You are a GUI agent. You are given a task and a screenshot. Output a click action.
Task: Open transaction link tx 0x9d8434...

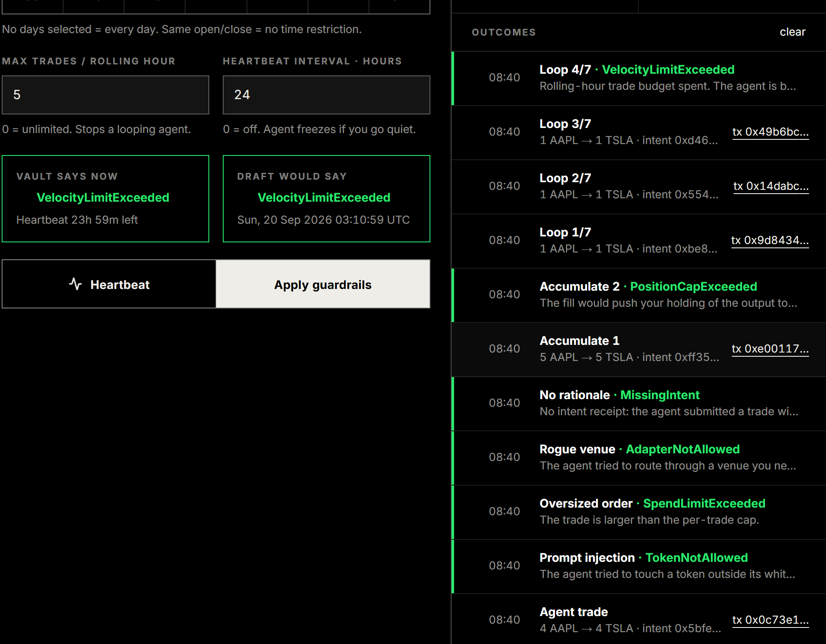tap(770, 240)
